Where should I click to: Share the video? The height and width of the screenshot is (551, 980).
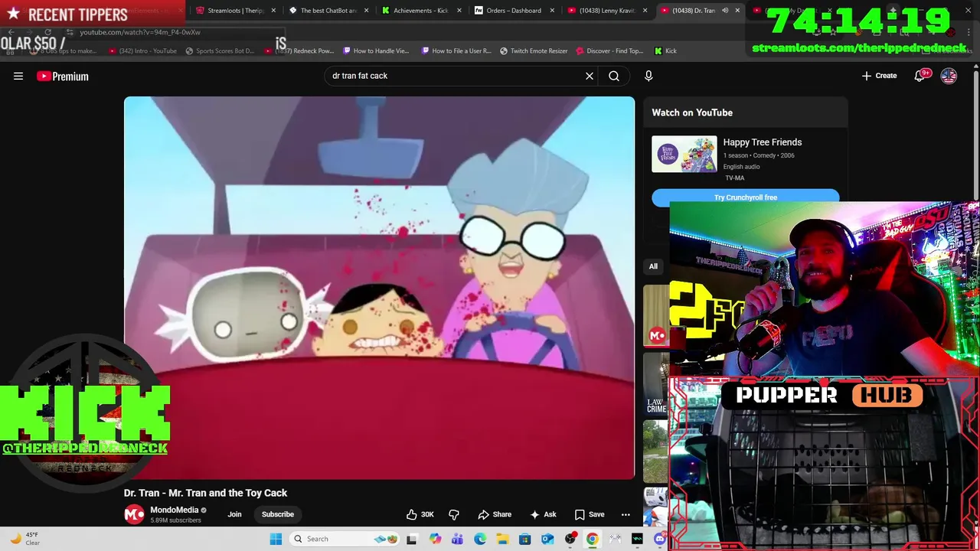[495, 514]
